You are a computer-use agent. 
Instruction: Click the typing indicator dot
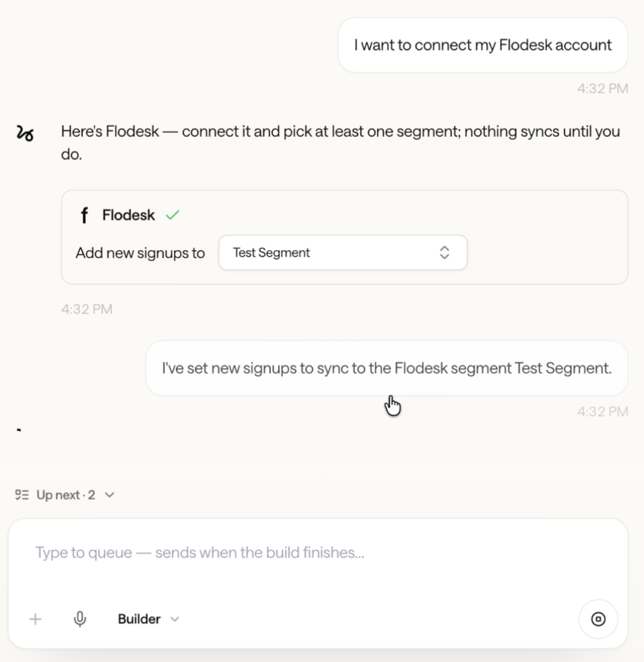coord(19,430)
